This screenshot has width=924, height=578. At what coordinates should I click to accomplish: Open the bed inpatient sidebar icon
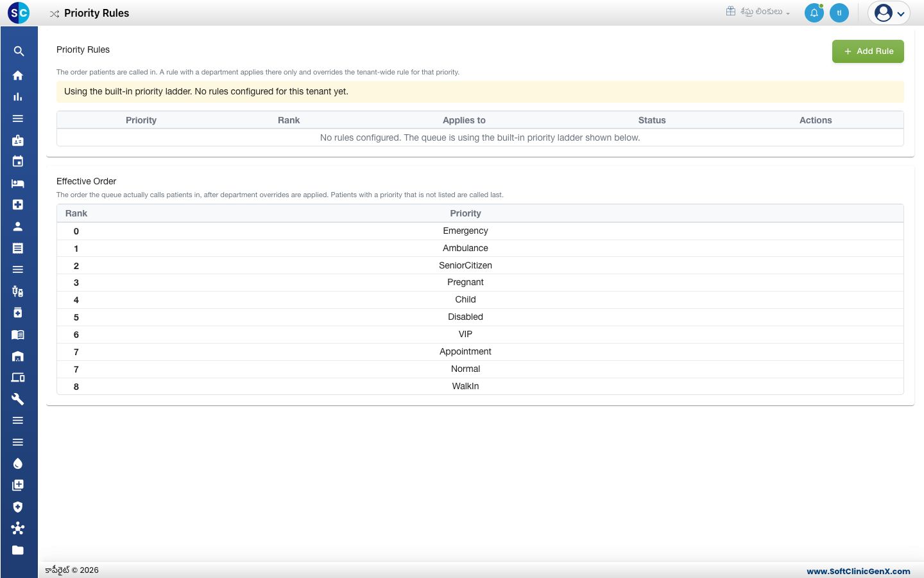(18, 184)
